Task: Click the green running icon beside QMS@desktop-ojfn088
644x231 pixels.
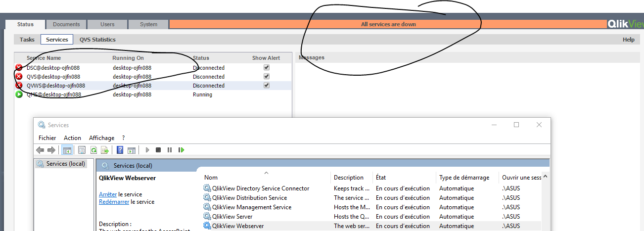Action: (19, 94)
